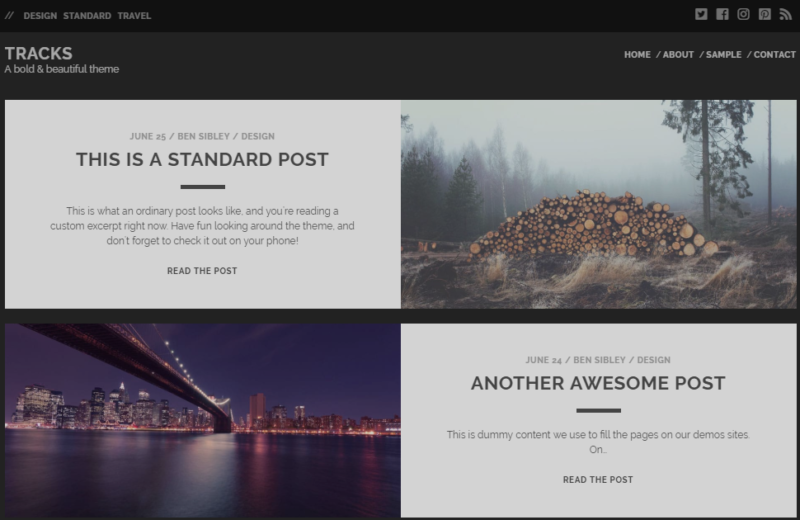Select the DESIGN category in top bar
Image resolution: width=800 pixels, height=520 pixels.
pos(40,16)
